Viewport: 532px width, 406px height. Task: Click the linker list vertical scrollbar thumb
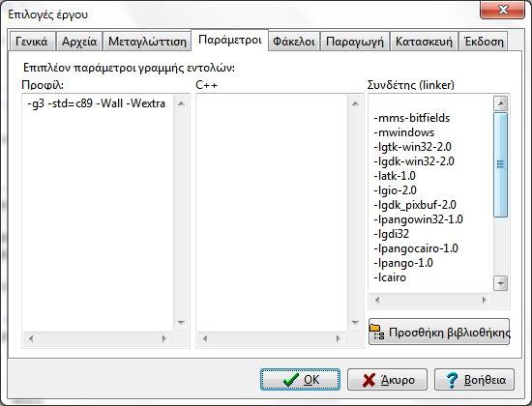[x=501, y=165]
